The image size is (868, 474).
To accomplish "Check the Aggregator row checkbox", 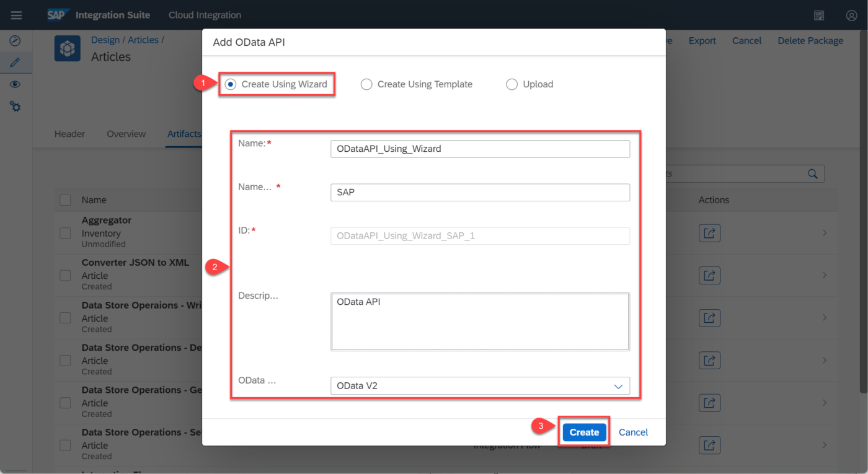I will (x=65, y=233).
